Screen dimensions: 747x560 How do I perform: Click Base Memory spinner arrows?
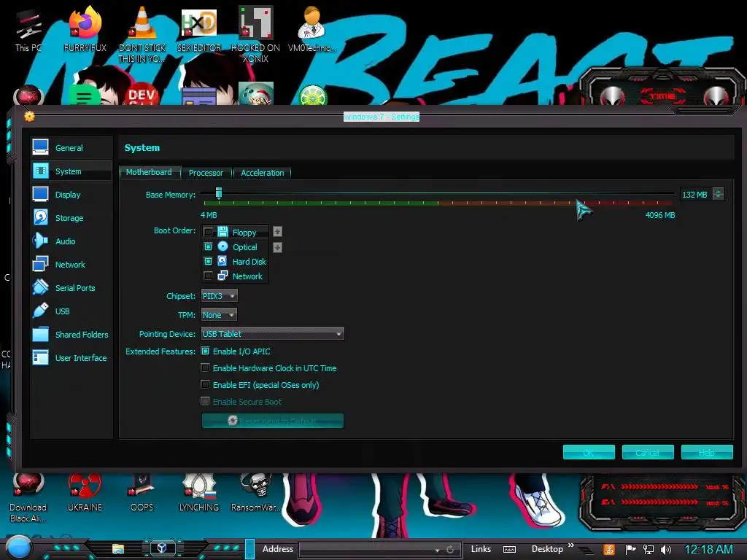pos(719,194)
